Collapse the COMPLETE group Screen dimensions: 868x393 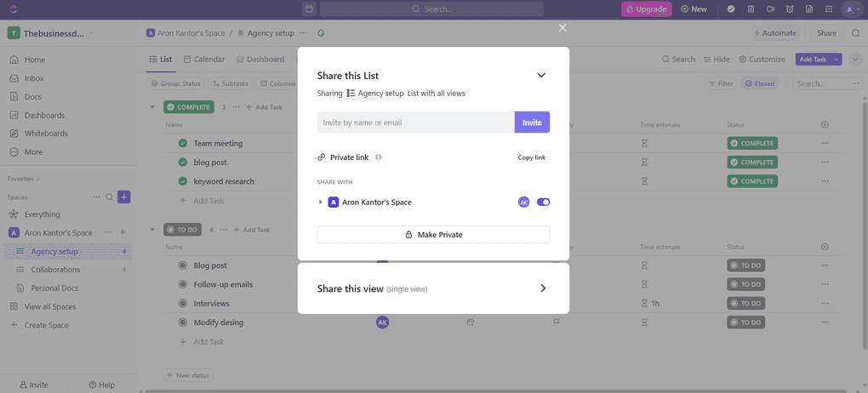point(153,107)
